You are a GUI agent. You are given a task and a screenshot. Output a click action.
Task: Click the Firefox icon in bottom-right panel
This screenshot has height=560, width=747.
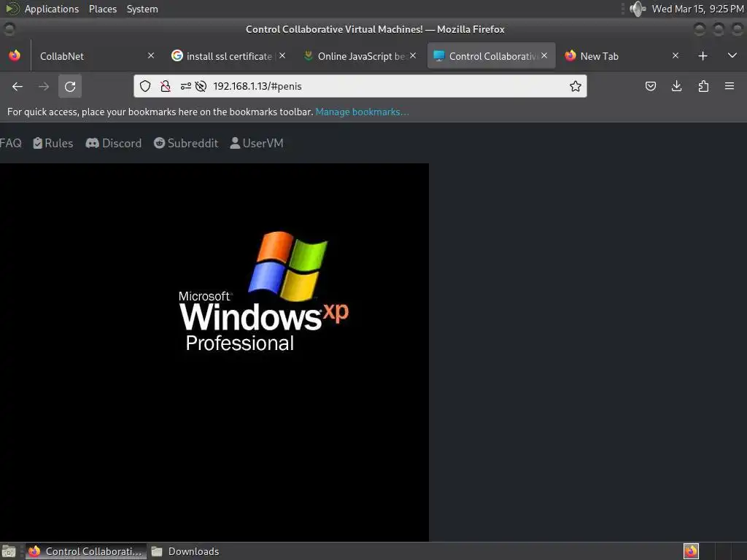(691, 551)
